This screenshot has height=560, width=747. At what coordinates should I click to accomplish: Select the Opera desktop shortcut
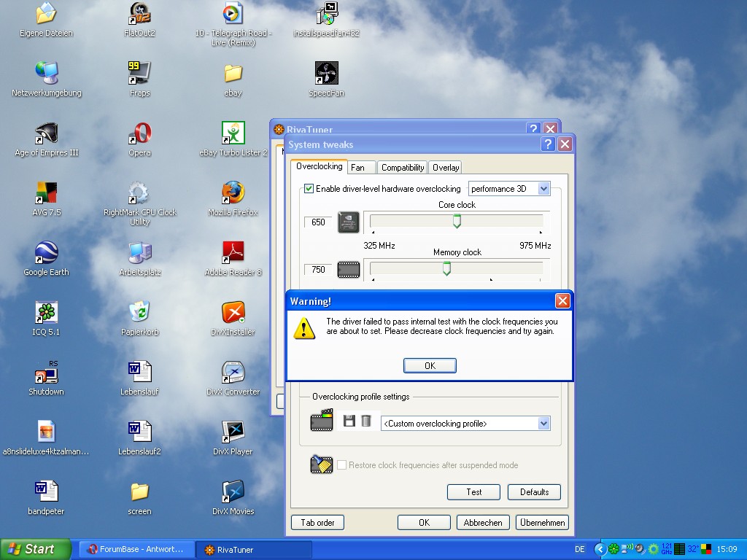(139, 139)
